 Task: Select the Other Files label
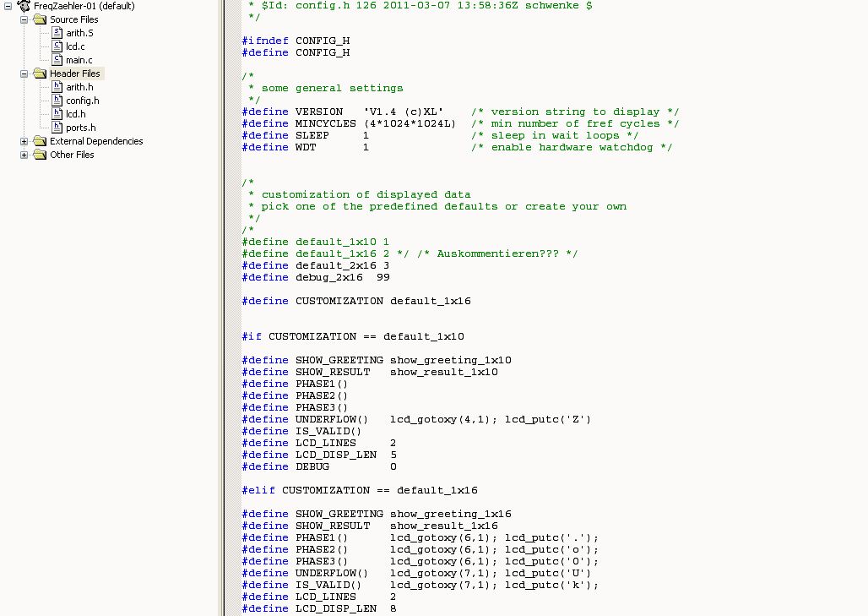point(72,155)
